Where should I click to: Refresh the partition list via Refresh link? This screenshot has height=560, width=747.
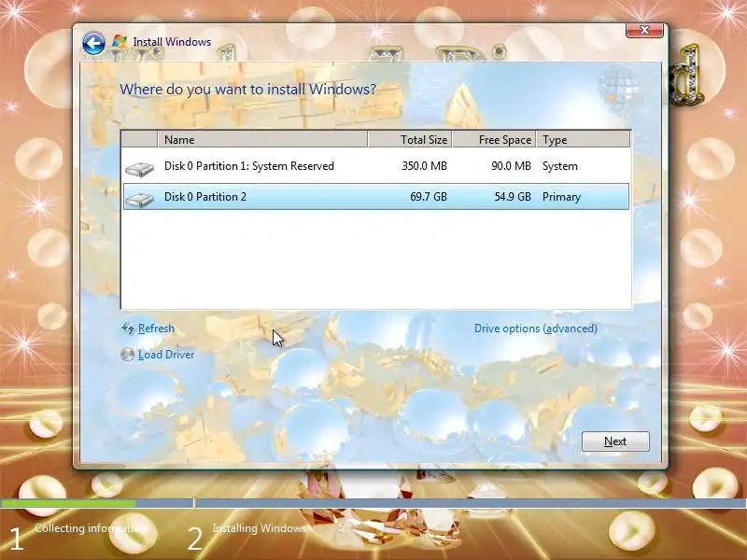click(x=156, y=329)
